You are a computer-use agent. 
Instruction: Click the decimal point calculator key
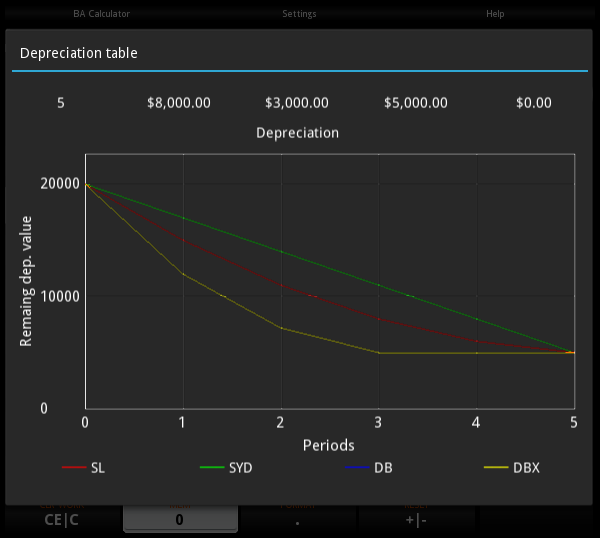point(297,520)
